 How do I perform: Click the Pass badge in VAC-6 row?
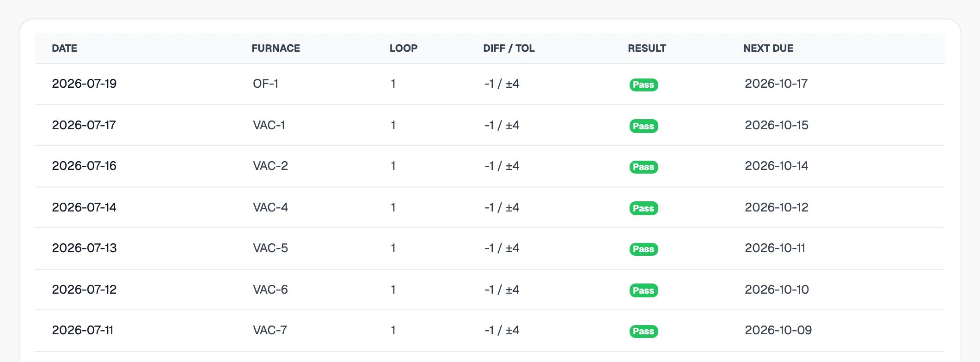643,290
